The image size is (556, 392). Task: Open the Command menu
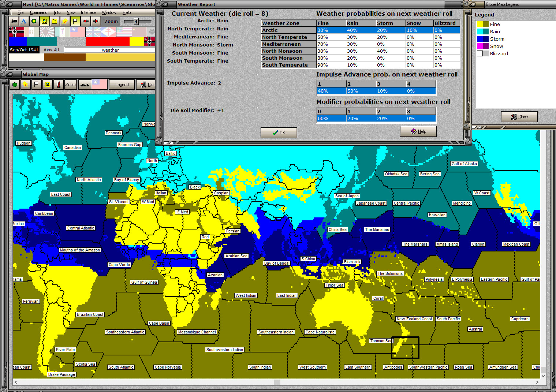pos(39,12)
